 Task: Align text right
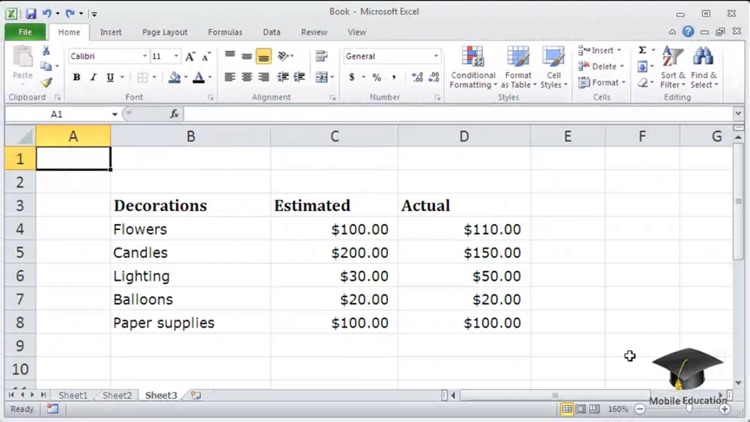tap(264, 77)
